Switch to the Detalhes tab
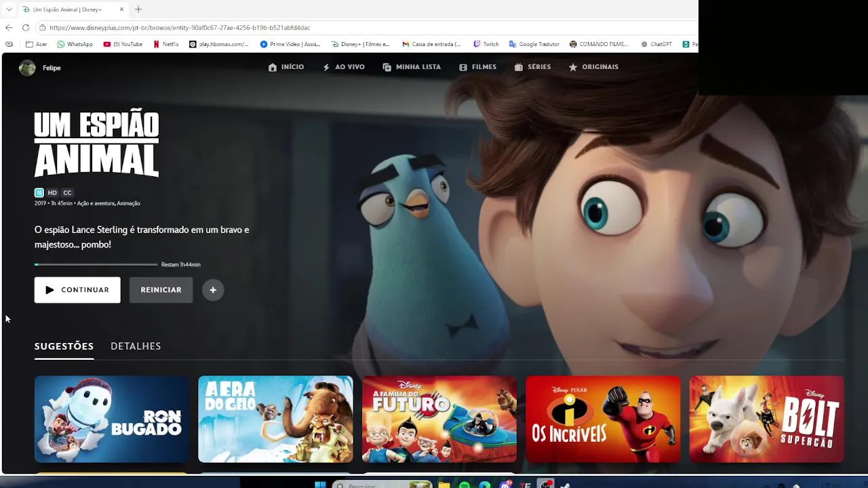This screenshot has width=868, height=488. 136,346
